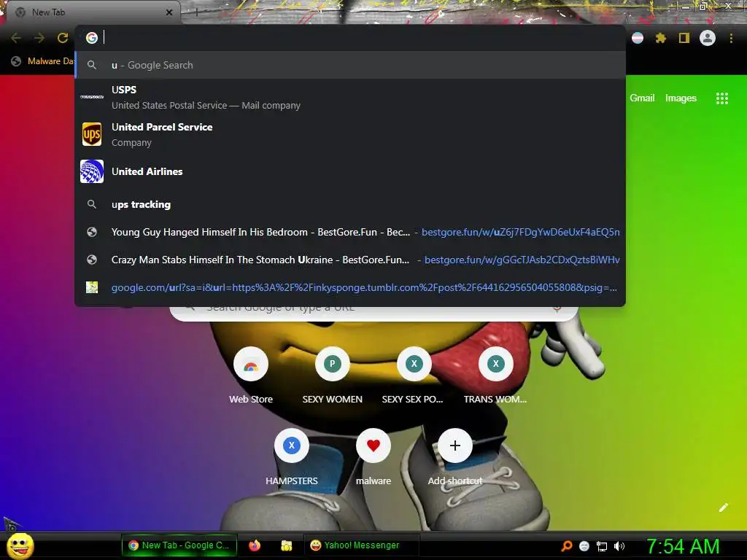
Task: Open the Gmail link
Action: 642,98
